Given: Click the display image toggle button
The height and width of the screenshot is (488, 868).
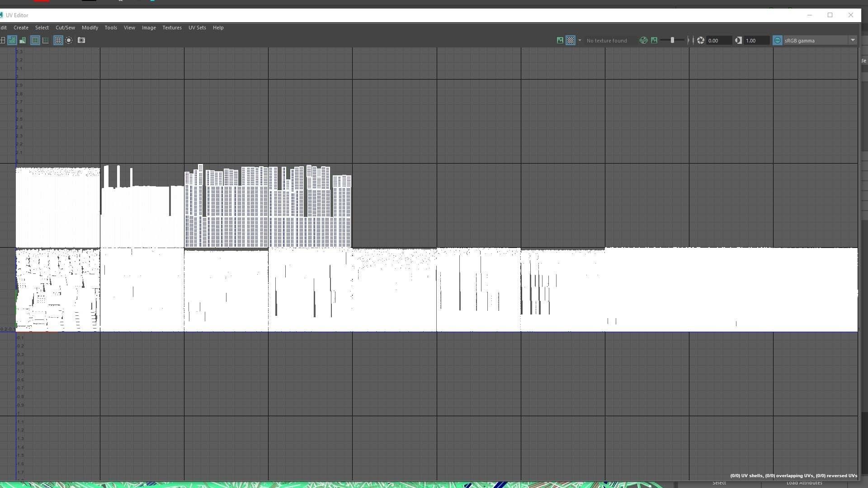Looking at the screenshot, I should (560, 40).
